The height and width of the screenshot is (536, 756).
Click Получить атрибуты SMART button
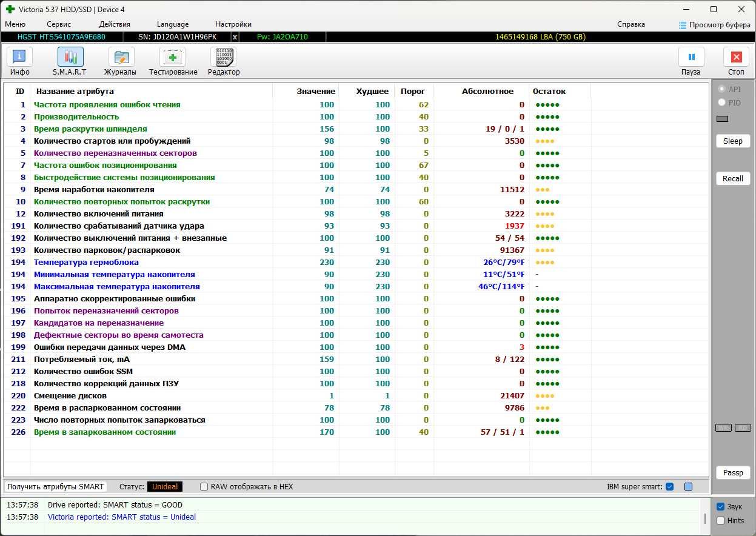coord(56,486)
